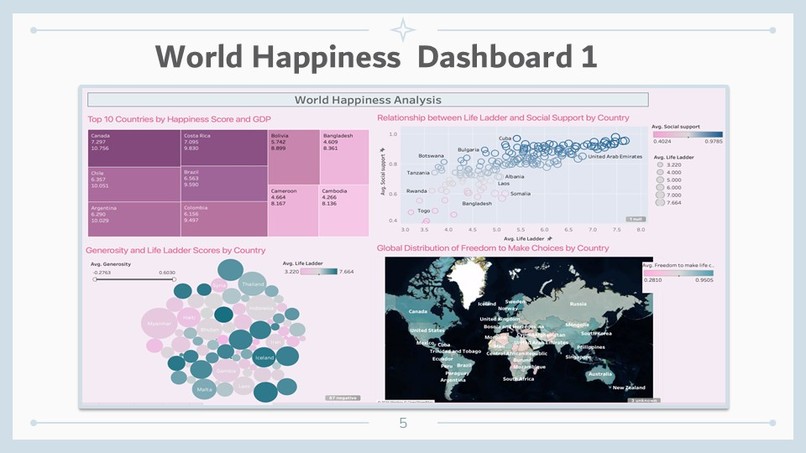Click Australia on the freedom map
Viewport: 806px width, 453px height.
599,374
